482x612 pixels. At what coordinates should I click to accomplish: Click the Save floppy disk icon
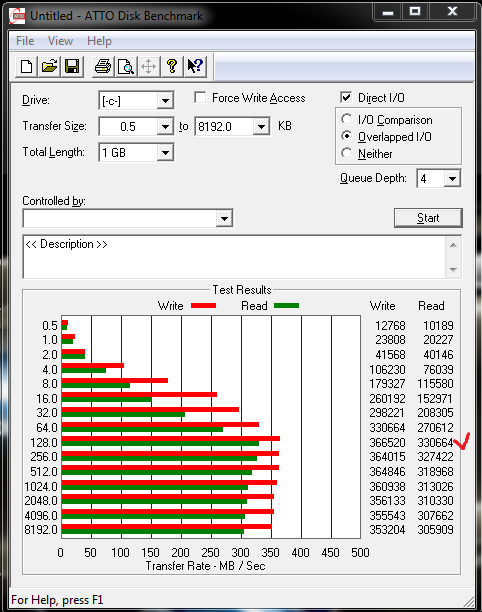click(72, 66)
